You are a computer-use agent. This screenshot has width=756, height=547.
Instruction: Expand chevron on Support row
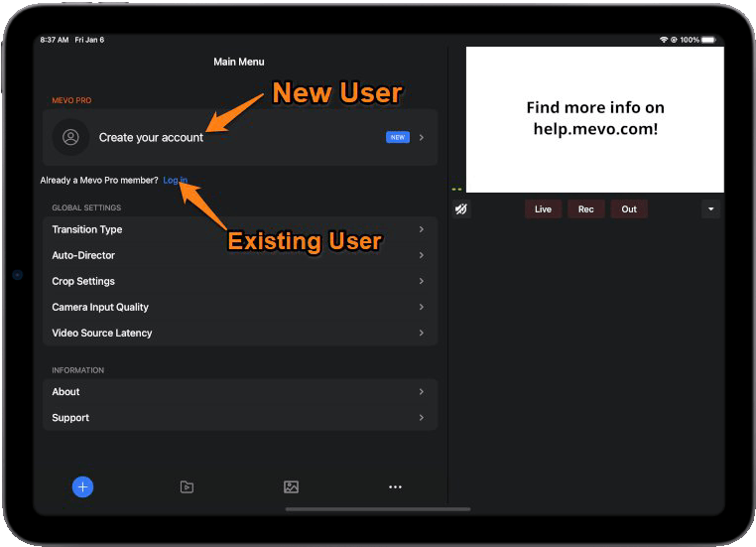click(422, 418)
